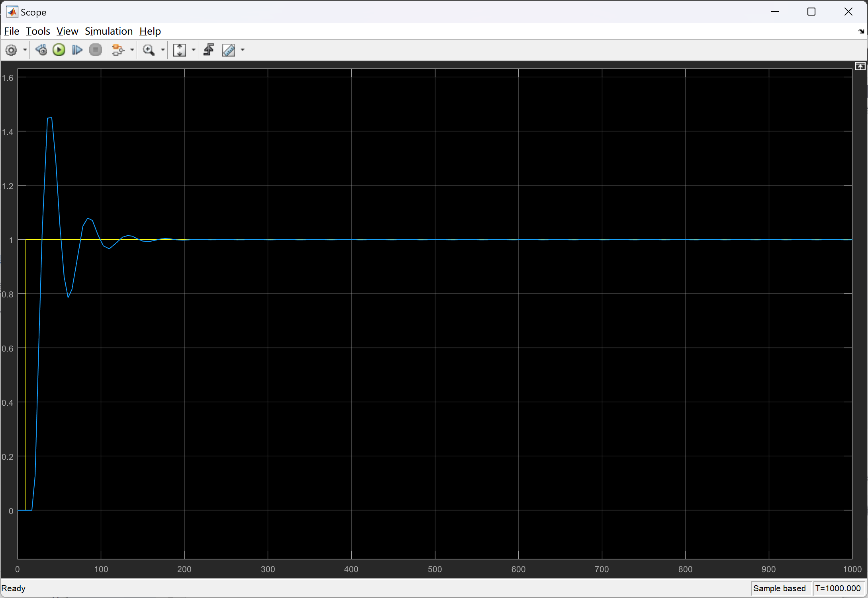Run the simulation with green play button
Screen dimensions: 868x598
(59, 50)
